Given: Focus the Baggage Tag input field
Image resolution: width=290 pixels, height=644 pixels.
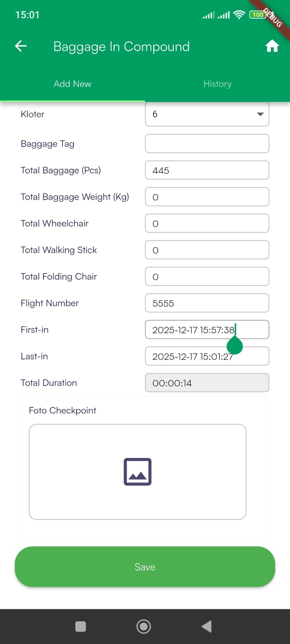Looking at the screenshot, I should point(207,144).
